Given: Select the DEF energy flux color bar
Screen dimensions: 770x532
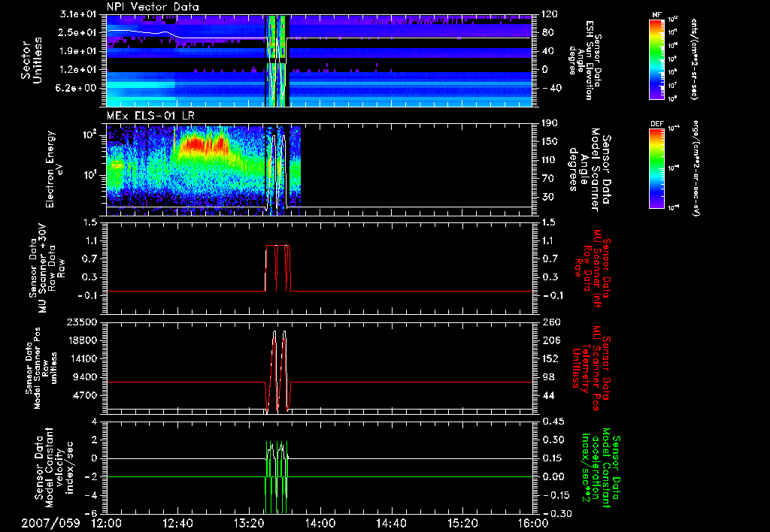Looking at the screenshot, I should [657, 168].
